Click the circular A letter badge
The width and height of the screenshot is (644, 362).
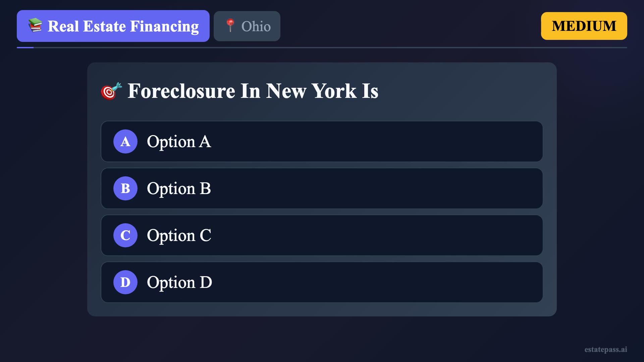pos(125,141)
